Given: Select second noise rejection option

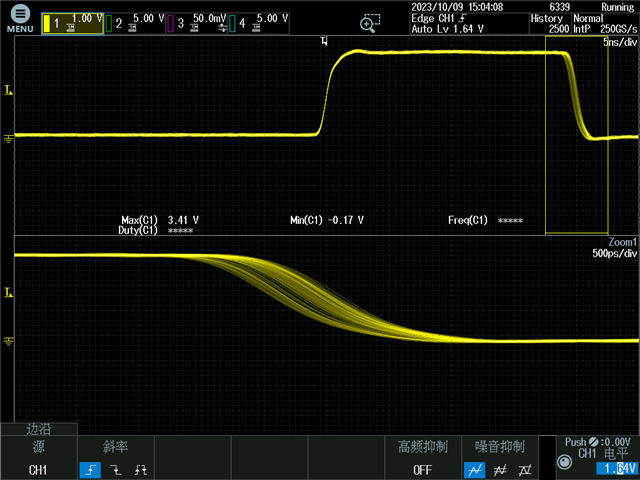Looking at the screenshot, I should tap(500, 470).
